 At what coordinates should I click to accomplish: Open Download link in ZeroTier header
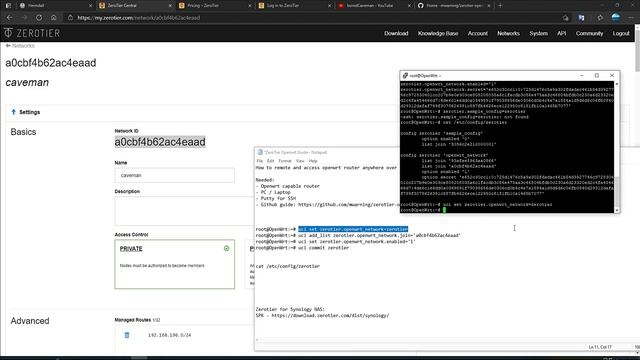[396, 33]
